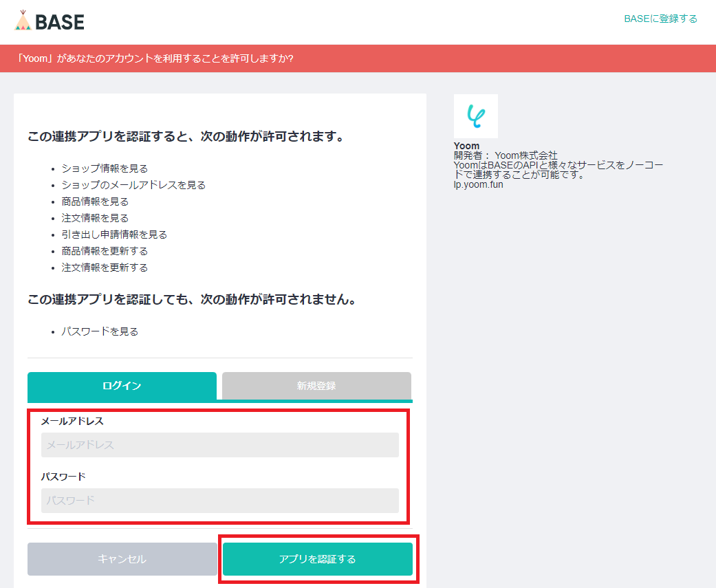Click the メールアドレス field label

pos(72,421)
